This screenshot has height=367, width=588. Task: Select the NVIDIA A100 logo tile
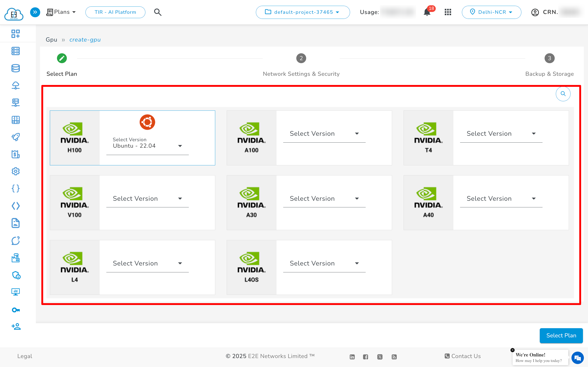(x=252, y=138)
